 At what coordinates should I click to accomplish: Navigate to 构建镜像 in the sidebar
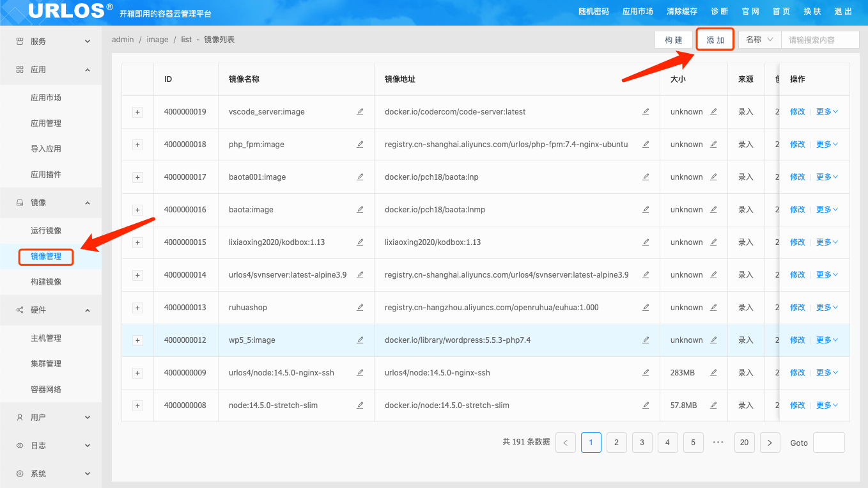[45, 283]
